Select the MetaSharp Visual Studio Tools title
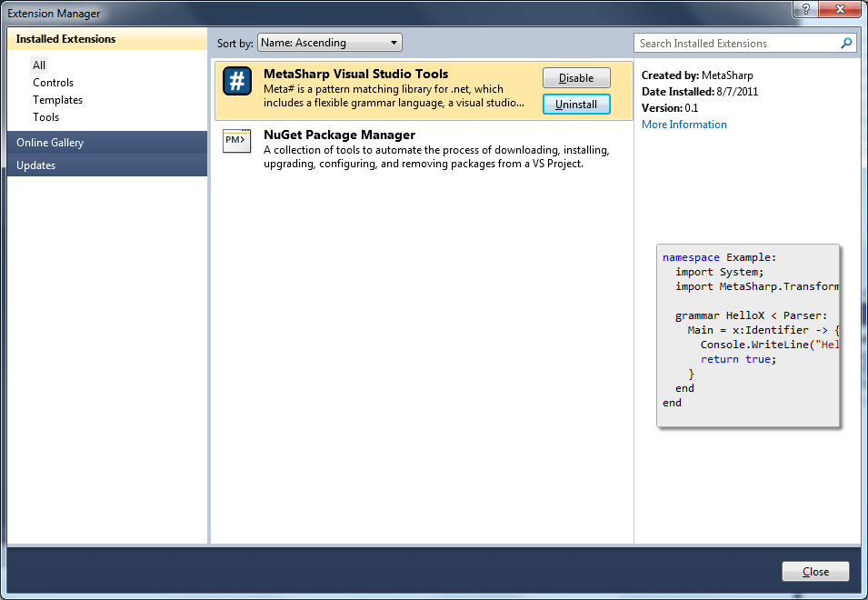The image size is (868, 600). click(x=356, y=74)
